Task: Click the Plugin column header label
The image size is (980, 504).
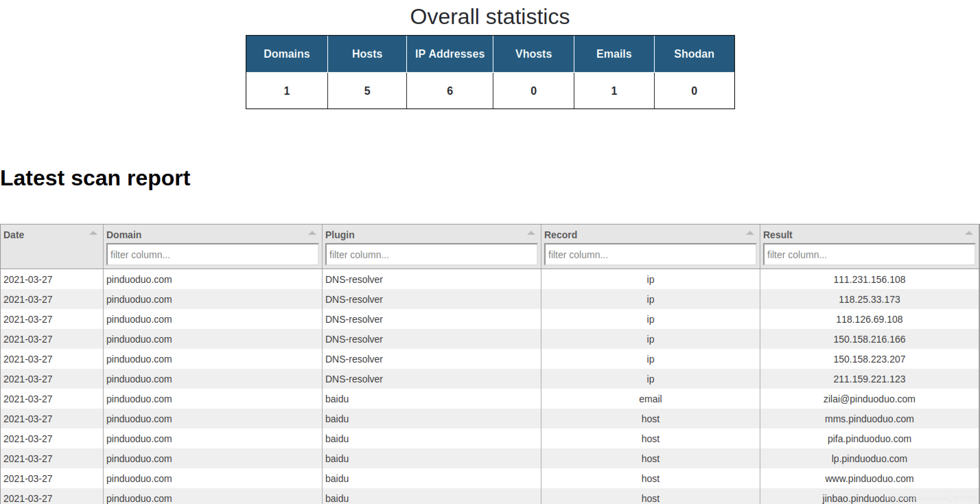Action: coord(340,235)
